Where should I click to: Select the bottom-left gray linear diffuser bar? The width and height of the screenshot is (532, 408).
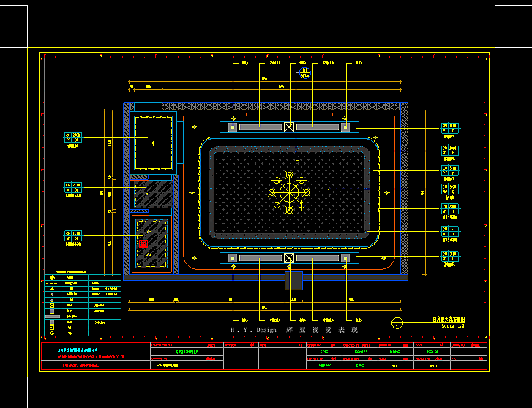tap(261, 258)
